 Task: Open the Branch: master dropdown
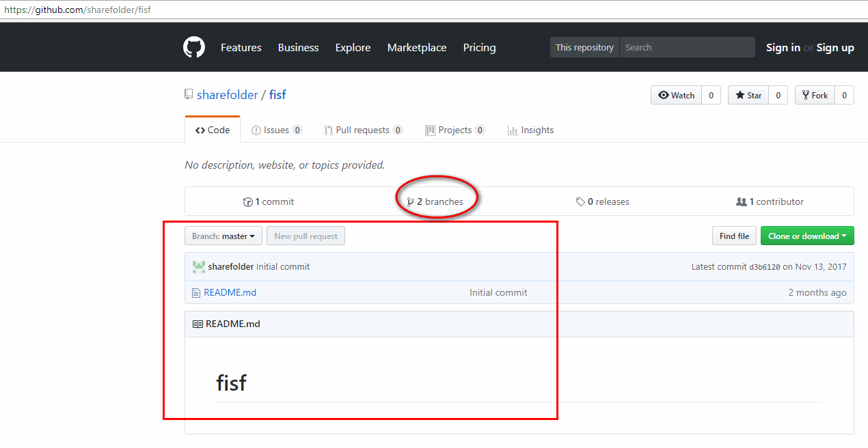pyautogui.click(x=223, y=236)
